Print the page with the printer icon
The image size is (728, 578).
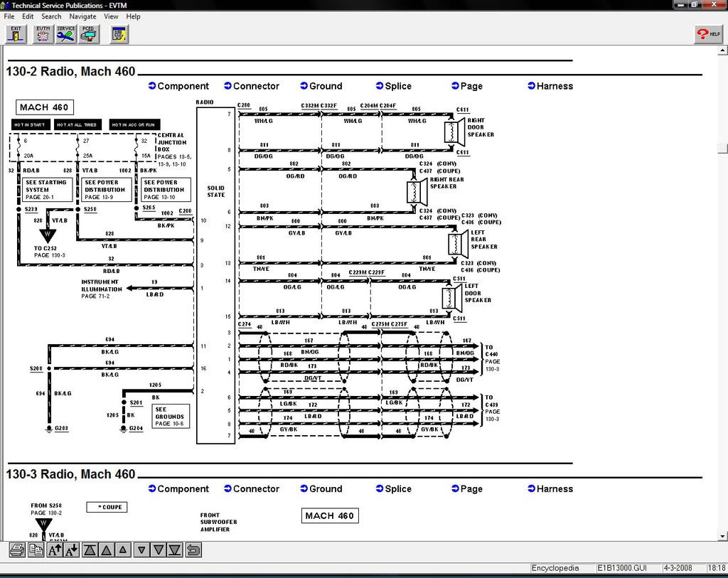(18, 550)
